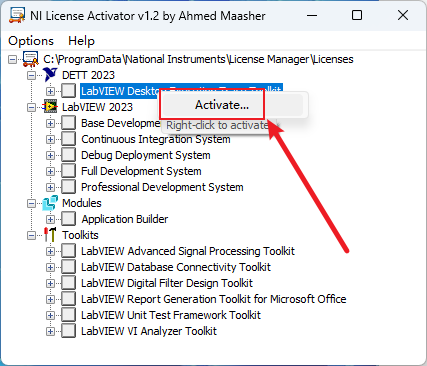Image resolution: width=427 pixels, height=366 pixels.
Task: Select Report Generation Toolkit for Microsoft Office text
Action: click(x=214, y=299)
